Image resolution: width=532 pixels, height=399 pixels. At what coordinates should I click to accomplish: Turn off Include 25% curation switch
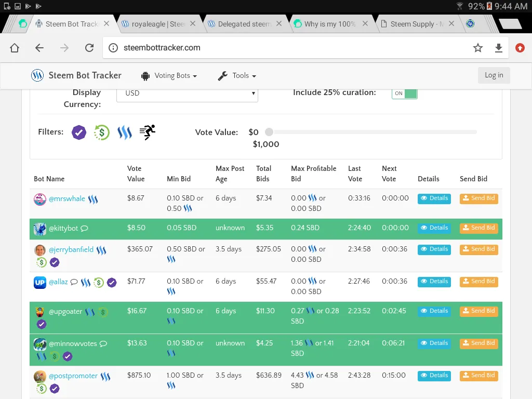coord(404,94)
